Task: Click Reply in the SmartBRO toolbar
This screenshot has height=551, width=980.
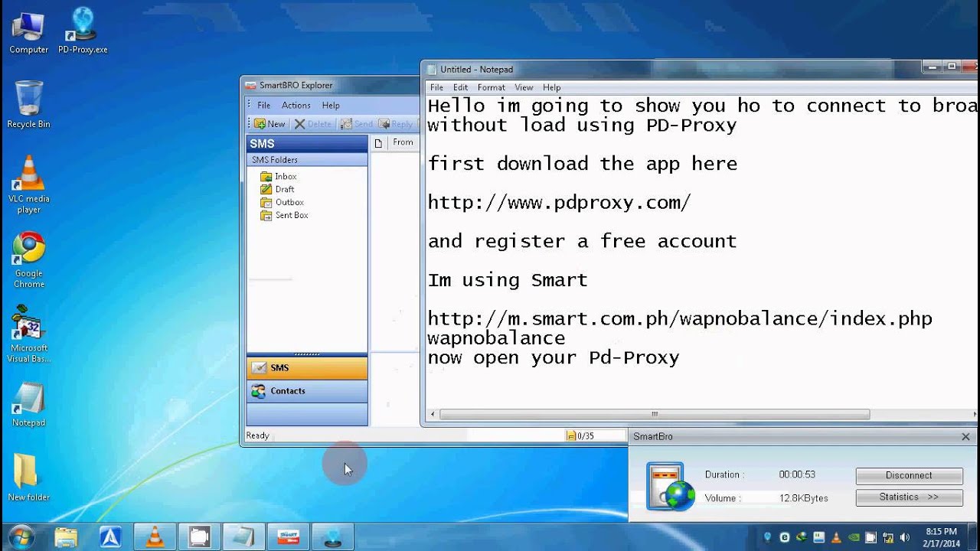Action: click(x=396, y=124)
